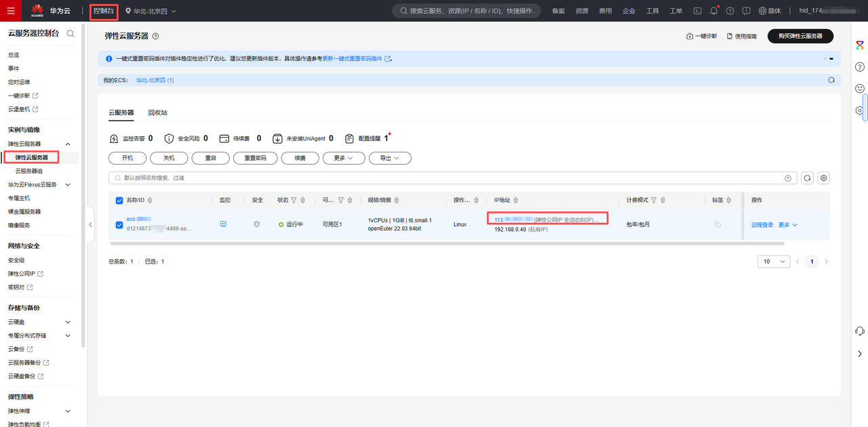
Task: Open the hamburger main menu
Action: [x=10, y=11]
